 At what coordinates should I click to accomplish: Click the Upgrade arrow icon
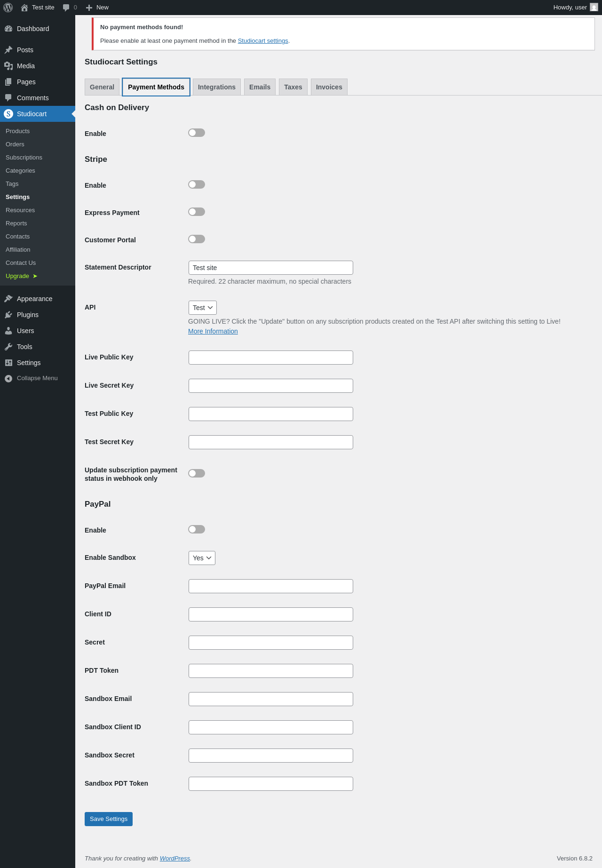tap(35, 276)
